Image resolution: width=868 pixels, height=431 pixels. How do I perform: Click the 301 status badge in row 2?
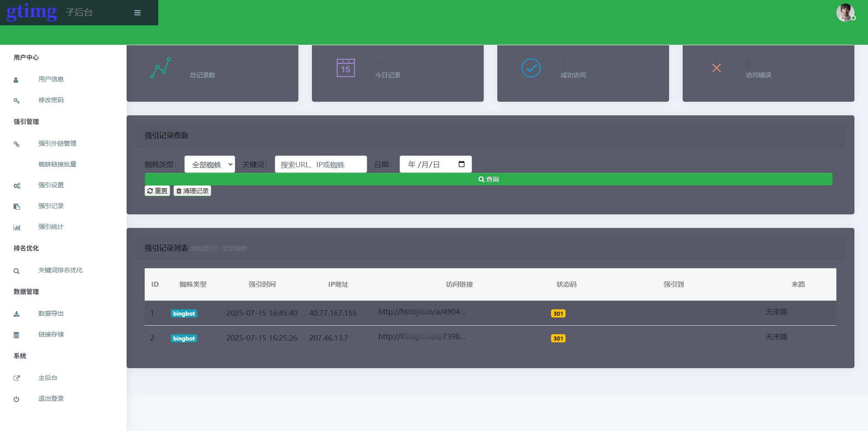558,338
